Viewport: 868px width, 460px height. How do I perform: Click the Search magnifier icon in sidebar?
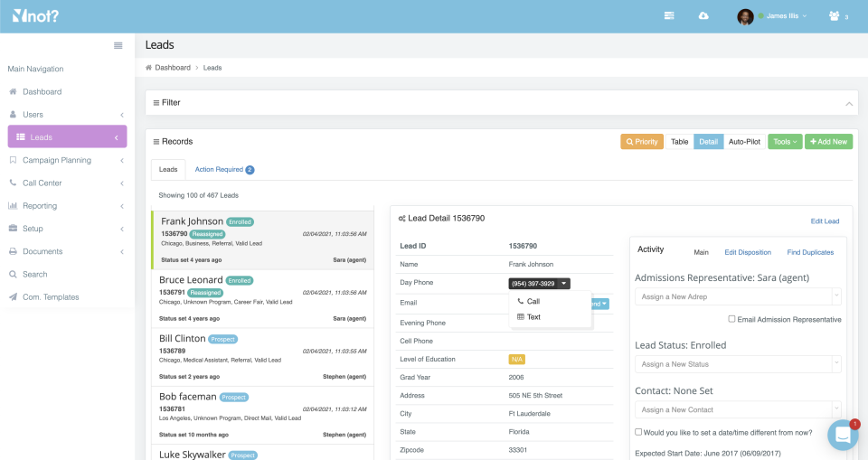coord(13,274)
